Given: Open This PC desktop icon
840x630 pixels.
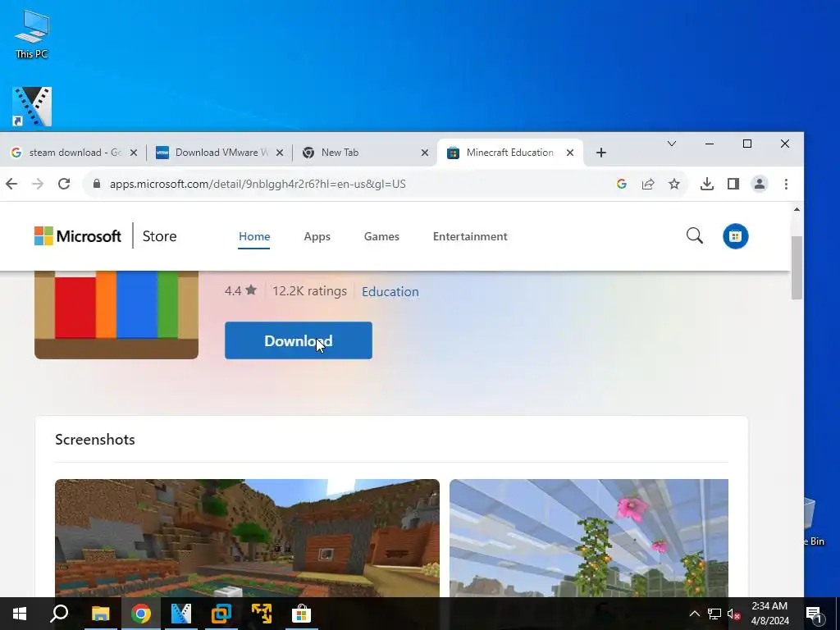Looking at the screenshot, I should (x=32, y=34).
